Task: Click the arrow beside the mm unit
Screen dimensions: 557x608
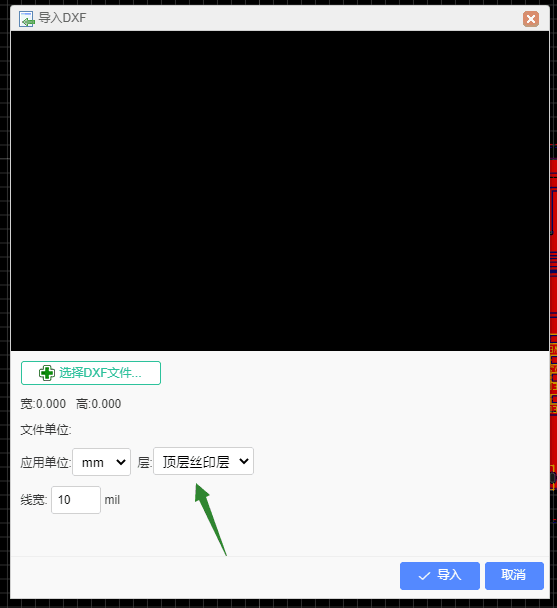Action: pos(121,462)
